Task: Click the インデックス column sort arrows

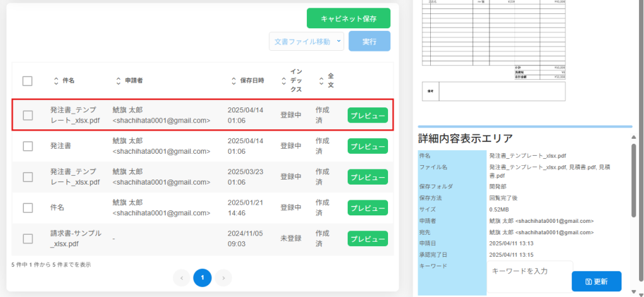Action: point(284,81)
